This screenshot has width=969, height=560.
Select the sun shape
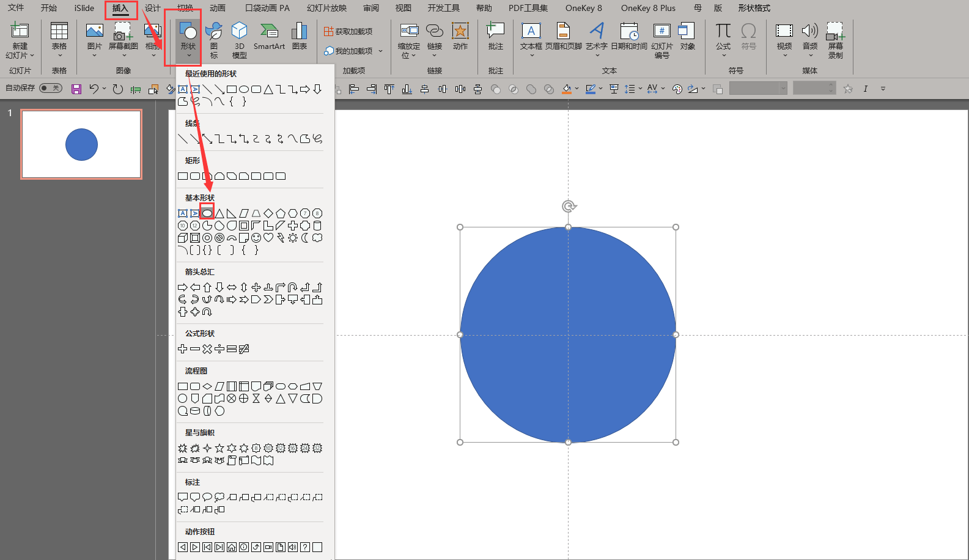pos(293,238)
